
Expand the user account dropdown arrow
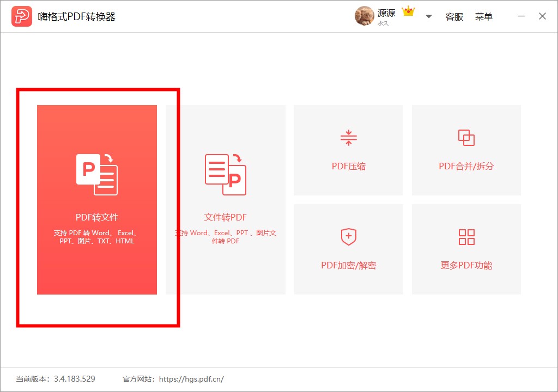[429, 16]
